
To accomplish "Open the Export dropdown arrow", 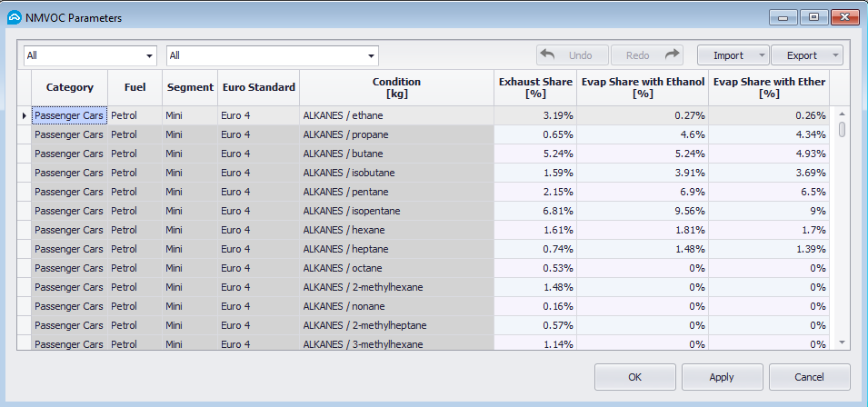I will (x=836, y=55).
